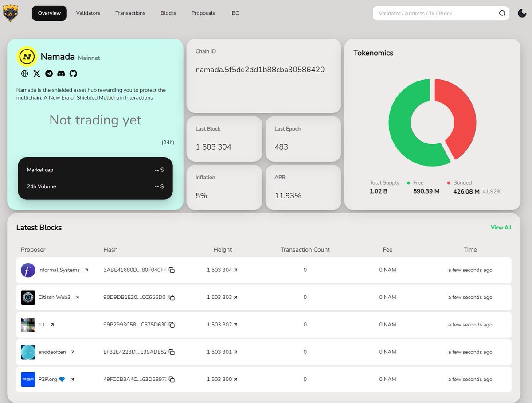Go to the Transactions tab
The height and width of the screenshot is (403, 532).
(130, 13)
